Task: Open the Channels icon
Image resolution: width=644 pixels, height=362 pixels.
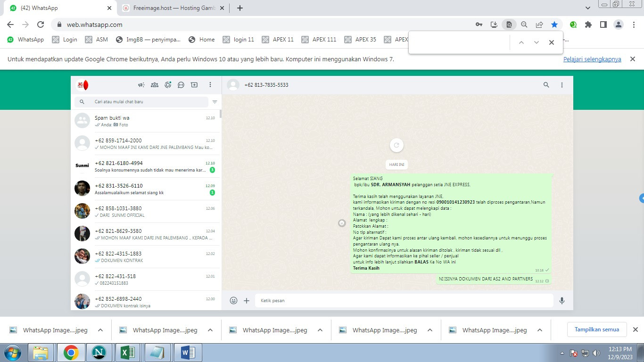Action: pyautogui.click(x=181, y=85)
